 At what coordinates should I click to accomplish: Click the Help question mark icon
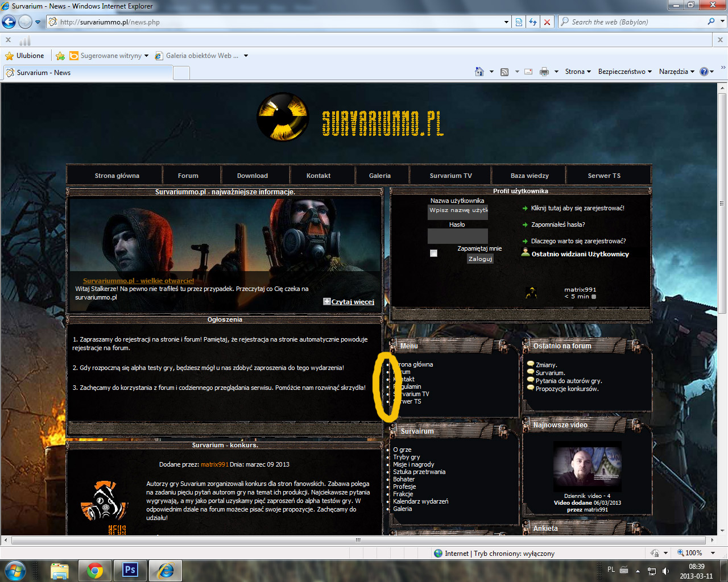pyautogui.click(x=704, y=72)
